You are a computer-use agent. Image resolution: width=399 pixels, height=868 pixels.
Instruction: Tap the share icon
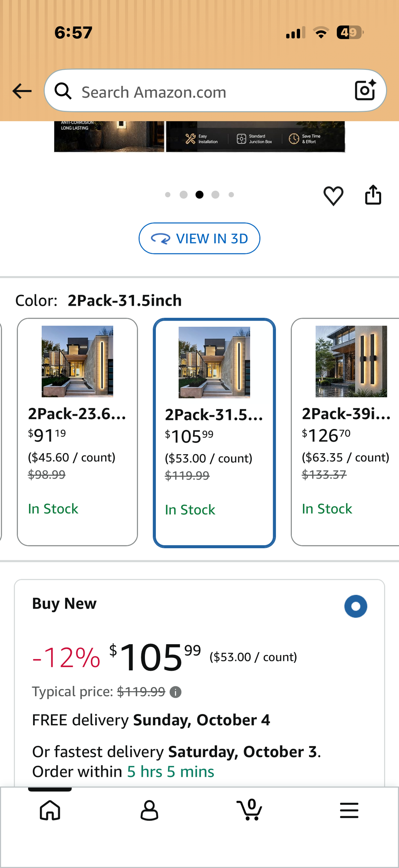(373, 195)
